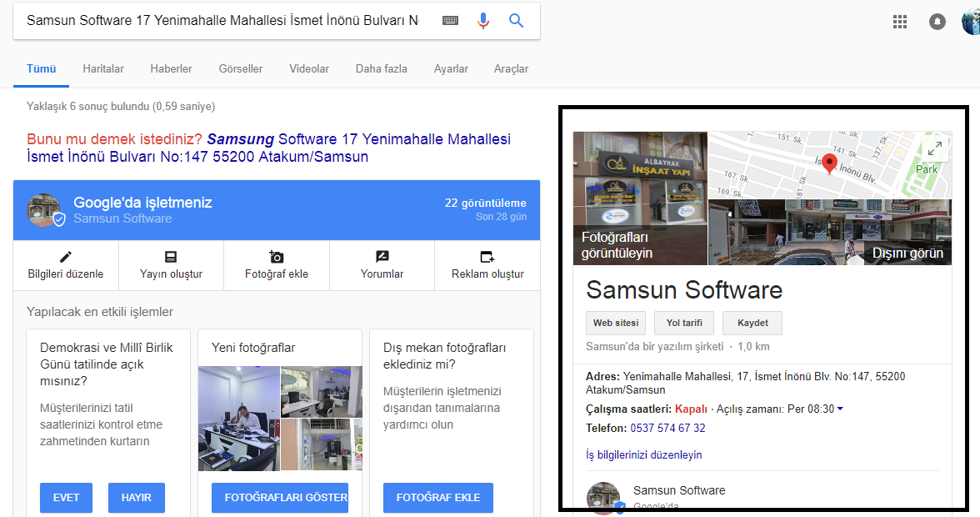The width and height of the screenshot is (980, 517).
Task: Open the Ayarlar menu
Action: pyautogui.click(x=451, y=68)
